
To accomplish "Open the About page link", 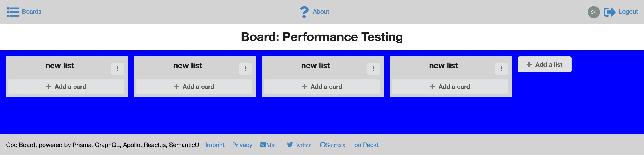I will [321, 12].
